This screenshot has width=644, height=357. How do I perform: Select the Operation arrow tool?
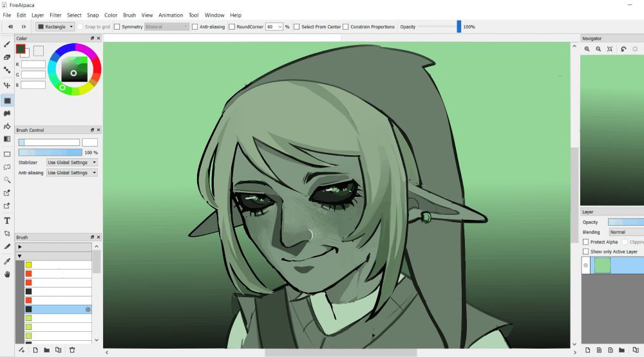pyautogui.click(x=7, y=233)
